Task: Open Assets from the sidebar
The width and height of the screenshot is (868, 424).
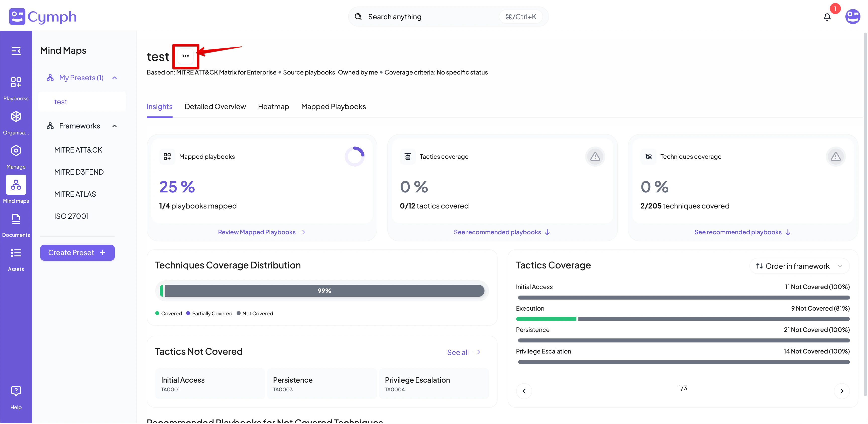Action: [x=16, y=259]
